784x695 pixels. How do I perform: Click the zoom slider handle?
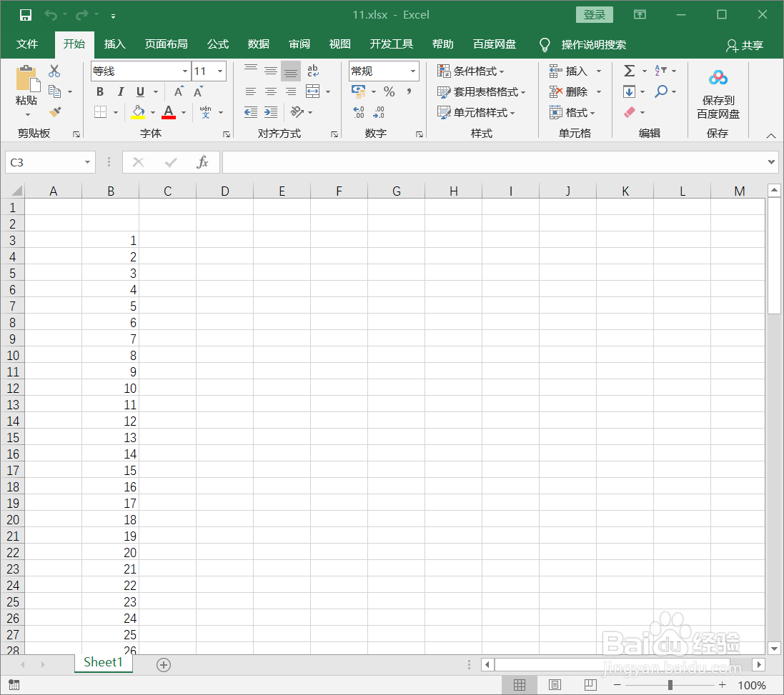[670, 685]
